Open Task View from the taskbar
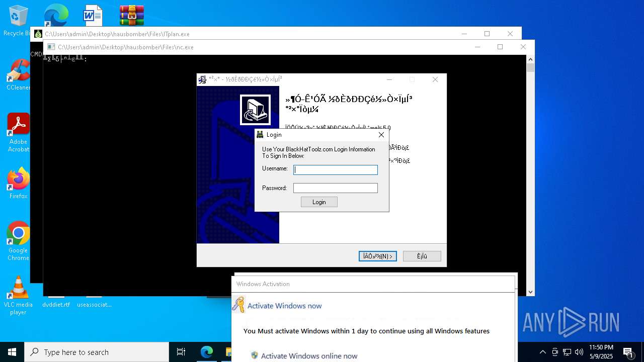Viewport: 644px width, 362px height. pos(181,352)
